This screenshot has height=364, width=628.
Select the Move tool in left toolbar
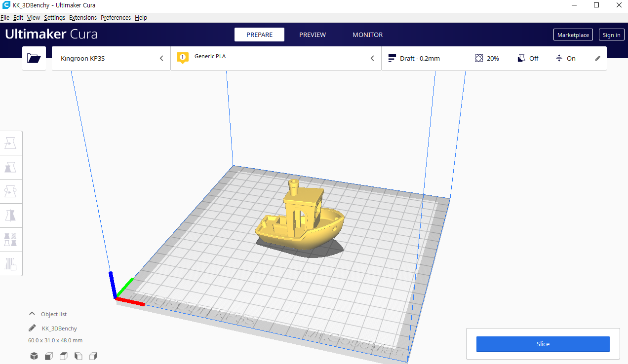[10, 143]
